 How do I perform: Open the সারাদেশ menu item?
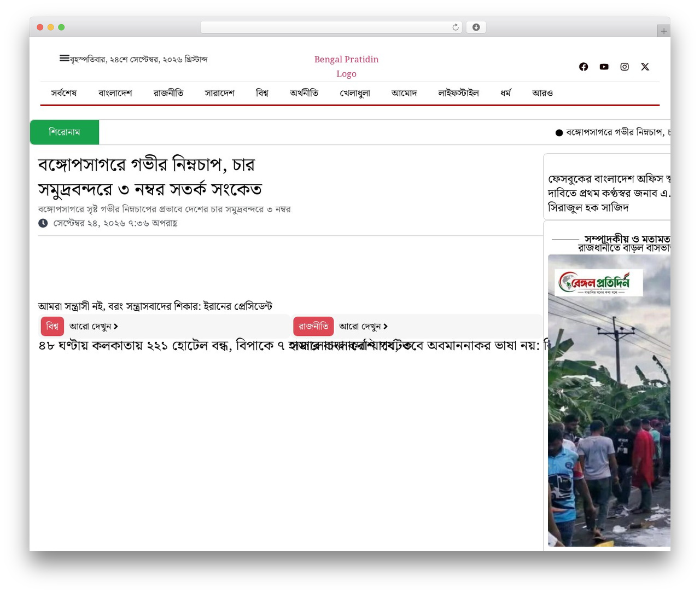pos(219,93)
